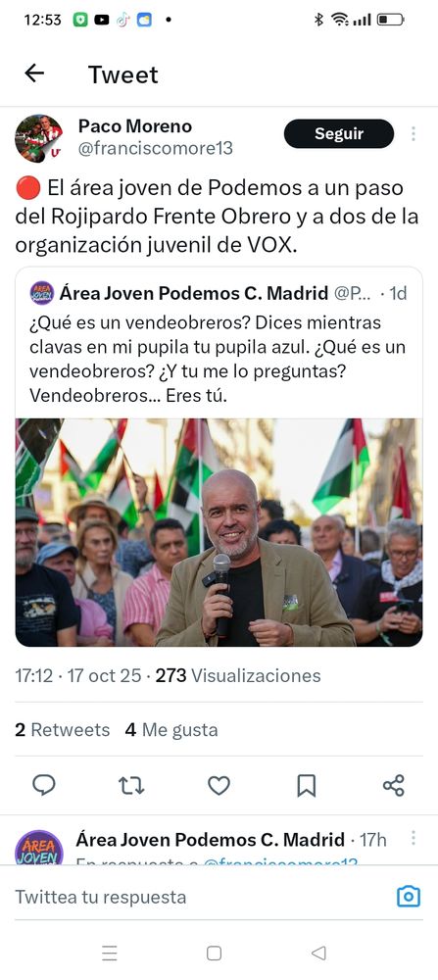This screenshot has height=980, width=438.
Task: Open Área Joven Podemos avatar in reply
Action: point(39,848)
